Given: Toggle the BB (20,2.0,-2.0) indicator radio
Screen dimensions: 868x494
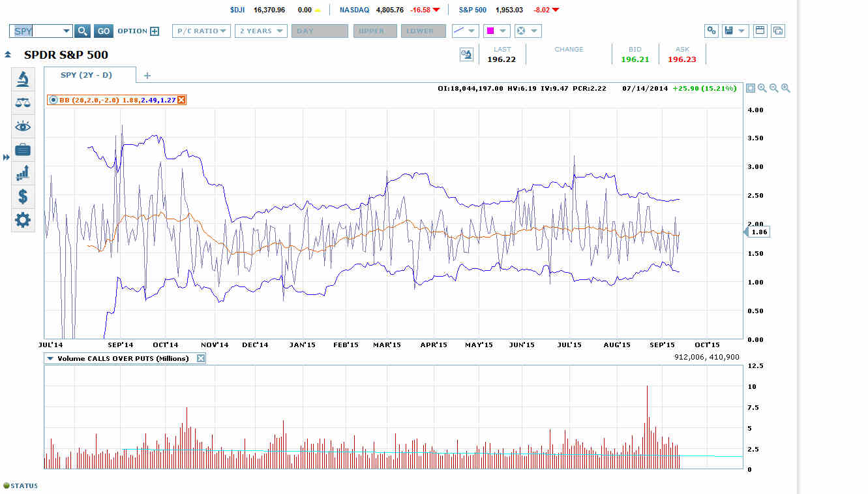Looking at the screenshot, I should coord(53,100).
